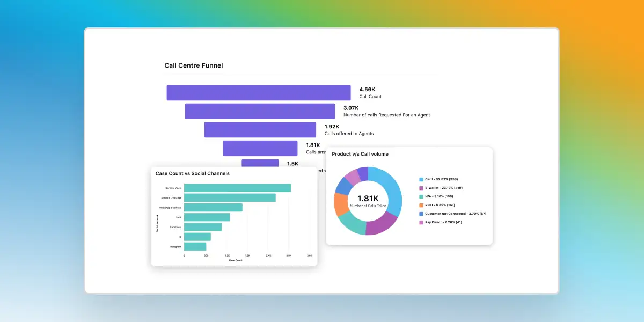Viewport: 644px width, 322px height.
Task: Click the Card legend color swatch
Action: [421, 179]
